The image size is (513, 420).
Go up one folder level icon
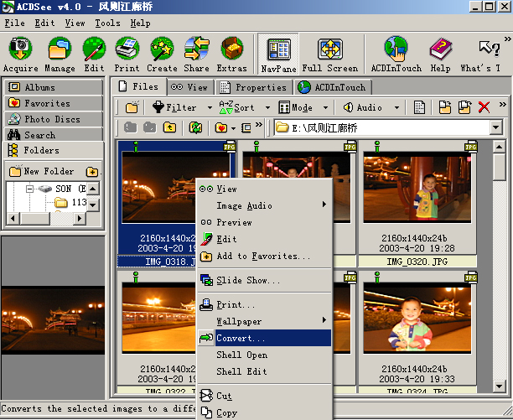tap(169, 127)
